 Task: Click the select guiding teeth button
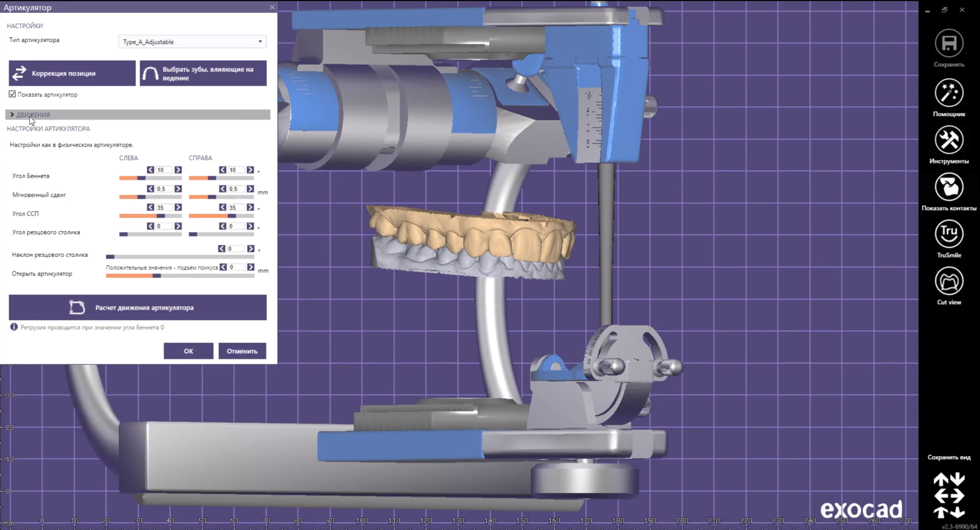click(x=203, y=73)
